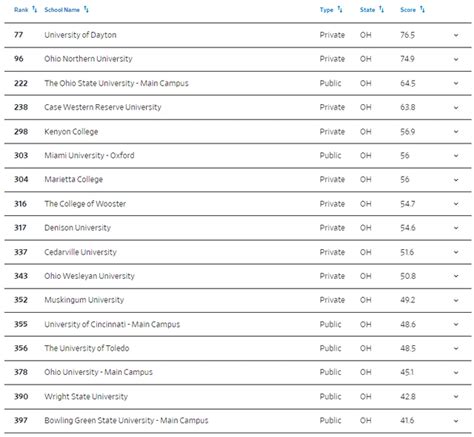
Task: Click Private type in Kenyon College row
Action: pos(332,132)
